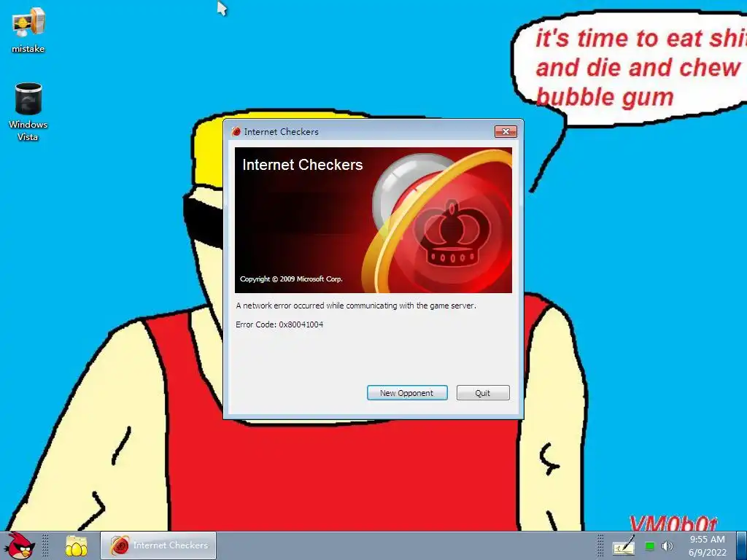The image size is (747, 560).
Task: Click the New Opponent button
Action: tap(407, 393)
